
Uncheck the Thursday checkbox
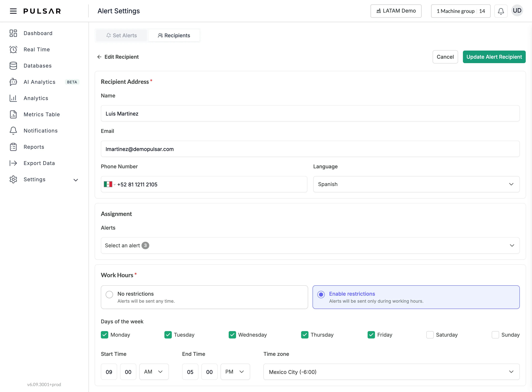(x=305, y=335)
